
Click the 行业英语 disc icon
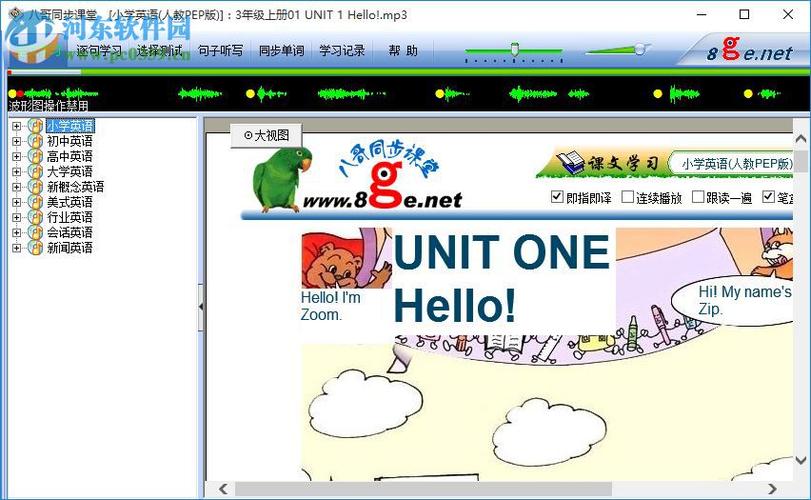point(35,217)
